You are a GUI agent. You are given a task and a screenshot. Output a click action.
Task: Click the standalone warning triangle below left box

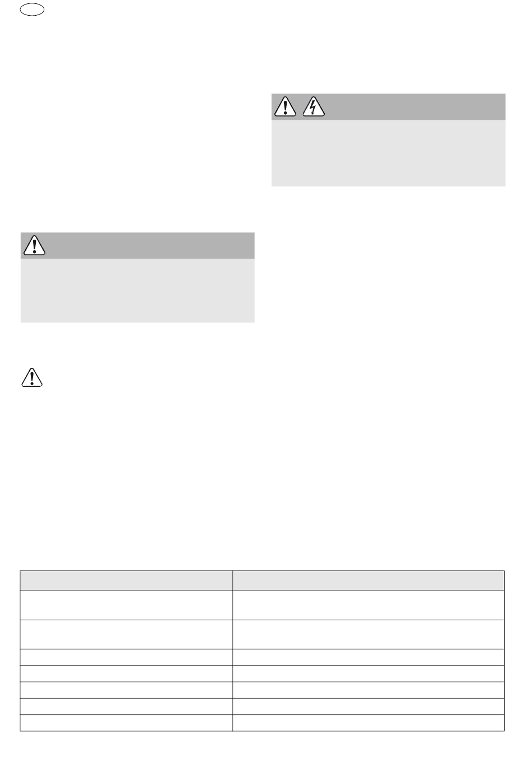(x=32, y=377)
